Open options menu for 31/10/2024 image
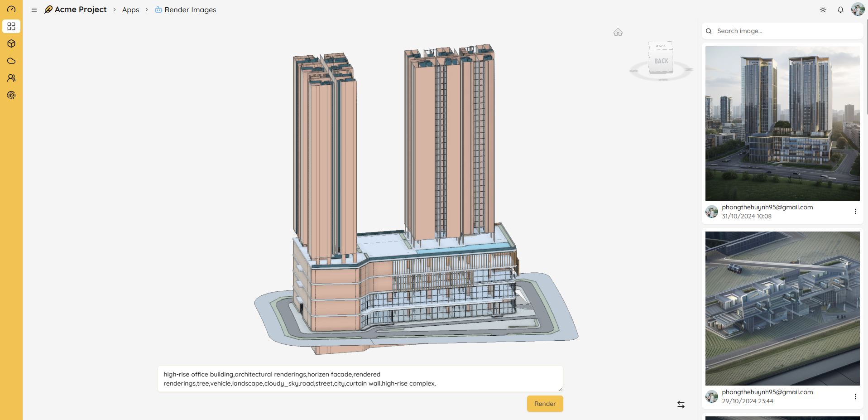Screen dimensions: 868x420 pos(855,212)
